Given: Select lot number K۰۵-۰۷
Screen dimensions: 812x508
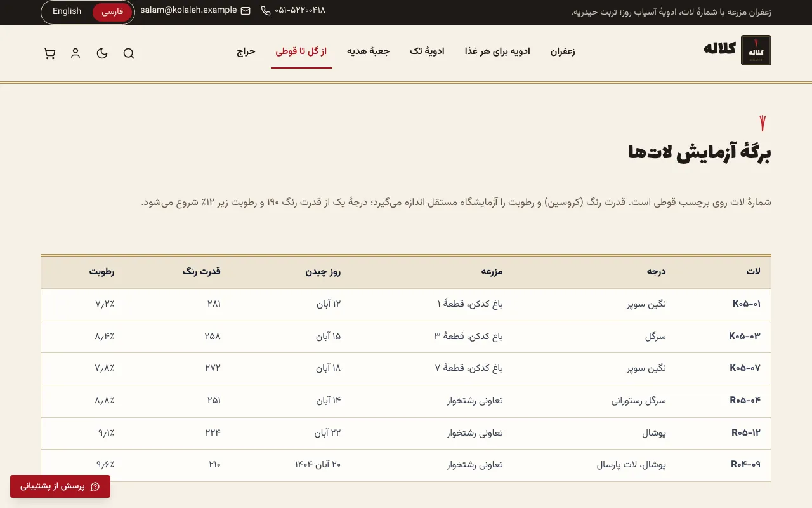Looking at the screenshot, I should [x=745, y=368].
